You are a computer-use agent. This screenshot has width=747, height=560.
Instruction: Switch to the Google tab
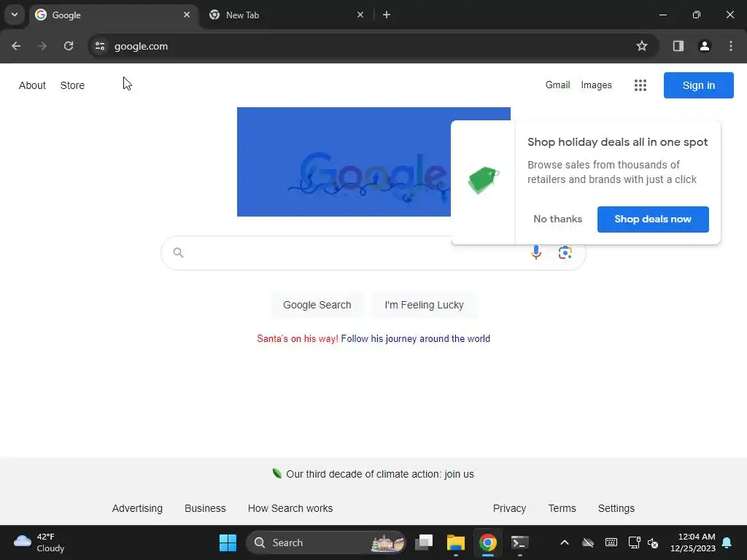click(x=113, y=15)
